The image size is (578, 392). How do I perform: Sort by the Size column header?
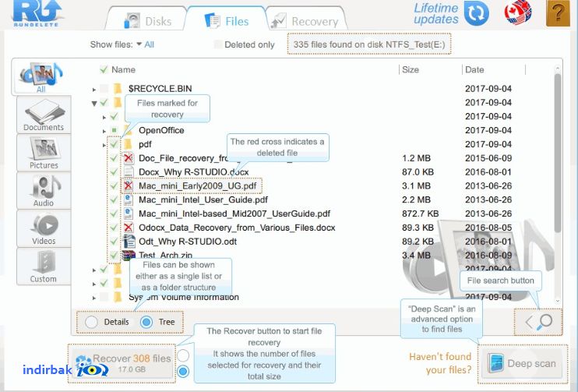[411, 69]
